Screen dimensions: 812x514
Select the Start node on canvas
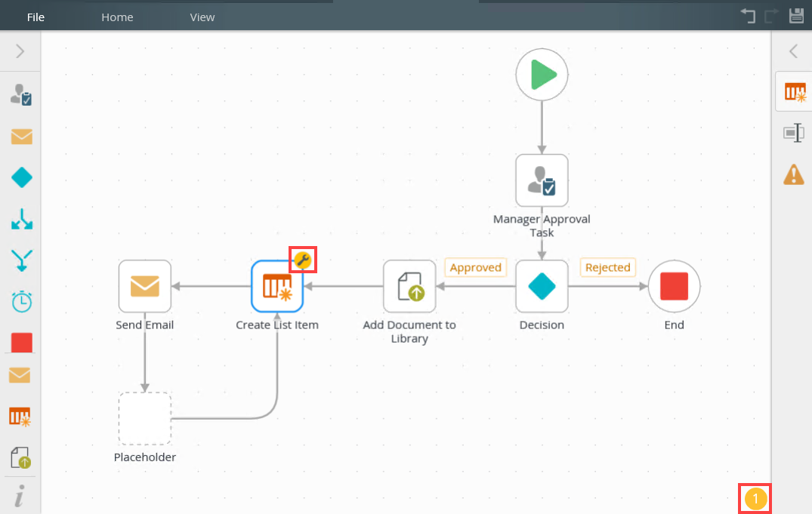542,75
